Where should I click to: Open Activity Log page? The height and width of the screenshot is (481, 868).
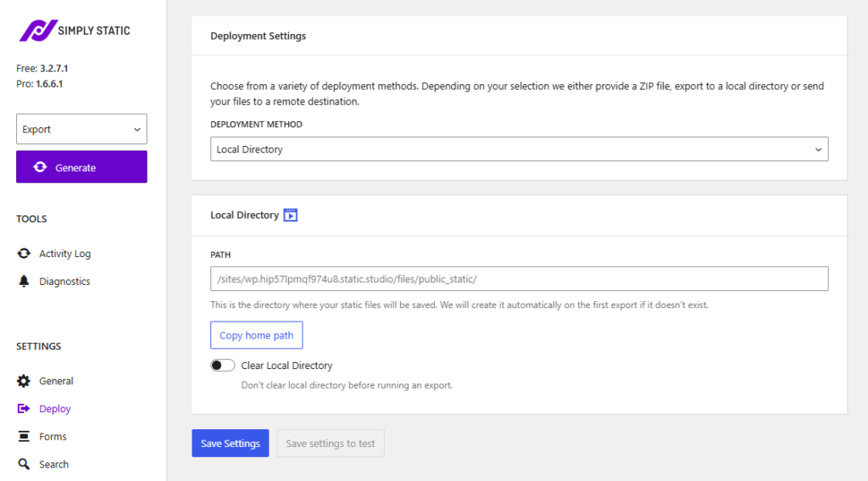coord(64,254)
